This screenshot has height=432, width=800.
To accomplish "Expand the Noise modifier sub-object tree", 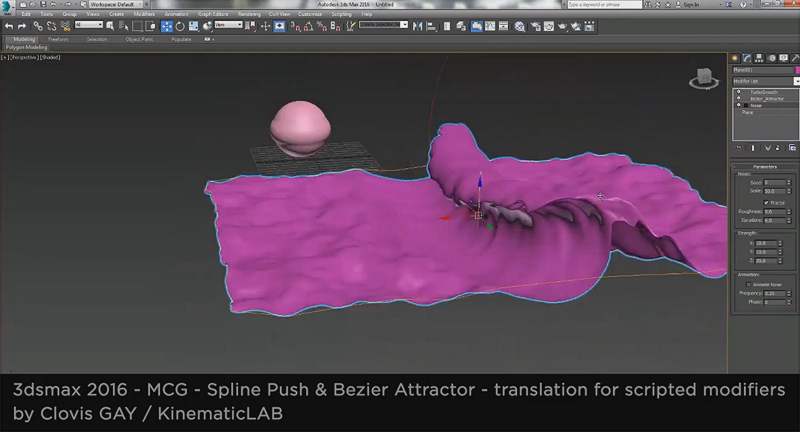I will pyautogui.click(x=745, y=105).
